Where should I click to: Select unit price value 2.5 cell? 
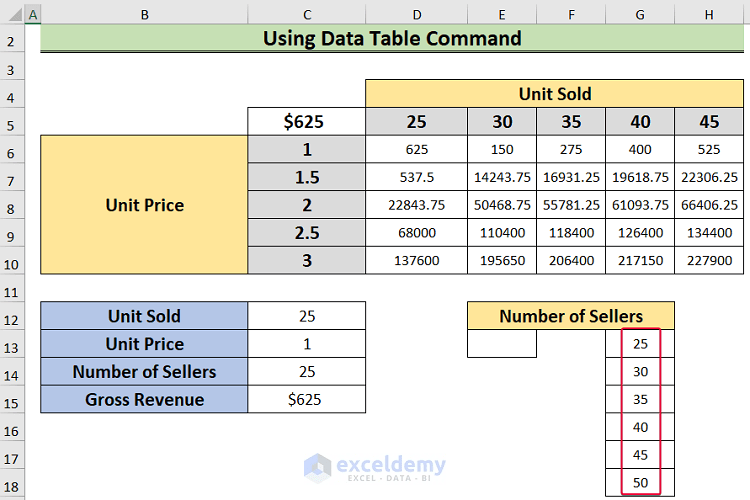307,233
